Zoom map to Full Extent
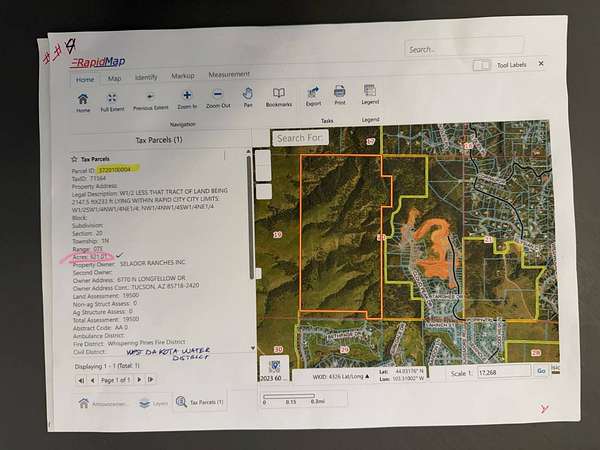Image resolution: width=600 pixels, height=450 pixels. tap(112, 100)
